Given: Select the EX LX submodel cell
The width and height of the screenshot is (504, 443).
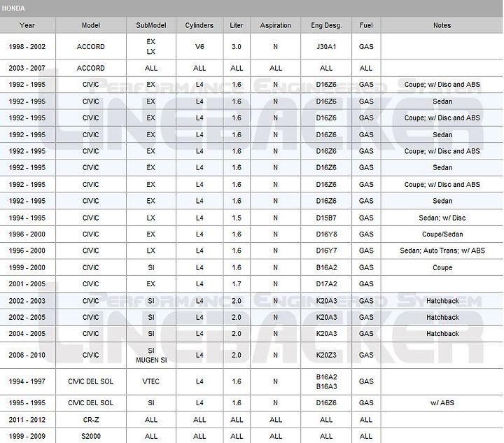Looking at the screenshot, I should pos(151,47).
